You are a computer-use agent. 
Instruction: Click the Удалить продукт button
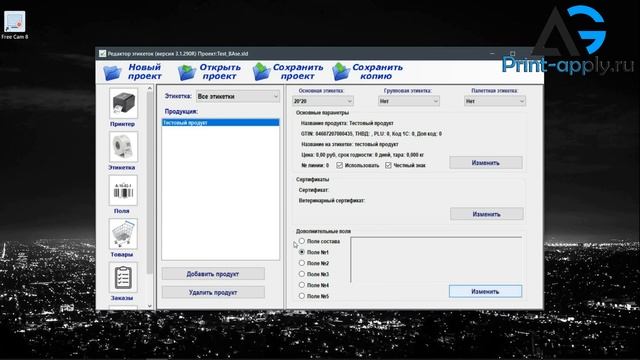coord(213,292)
